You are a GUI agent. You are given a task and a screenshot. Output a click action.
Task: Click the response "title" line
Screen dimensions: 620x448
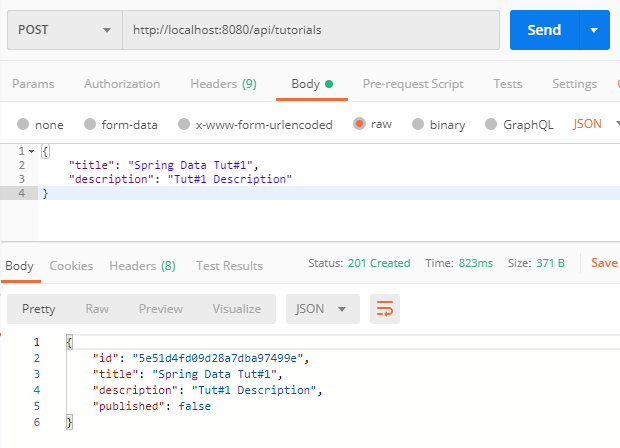point(187,374)
